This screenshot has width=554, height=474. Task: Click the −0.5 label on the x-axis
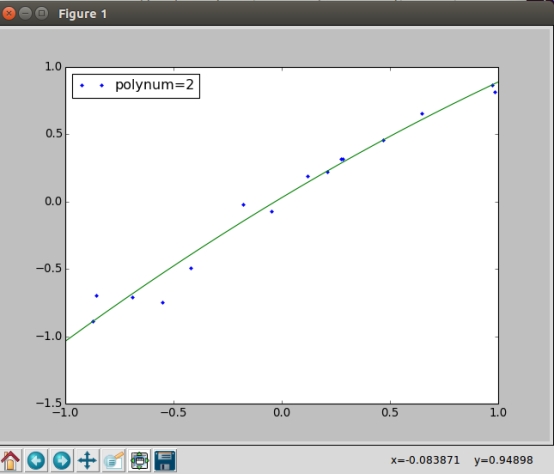point(173,413)
